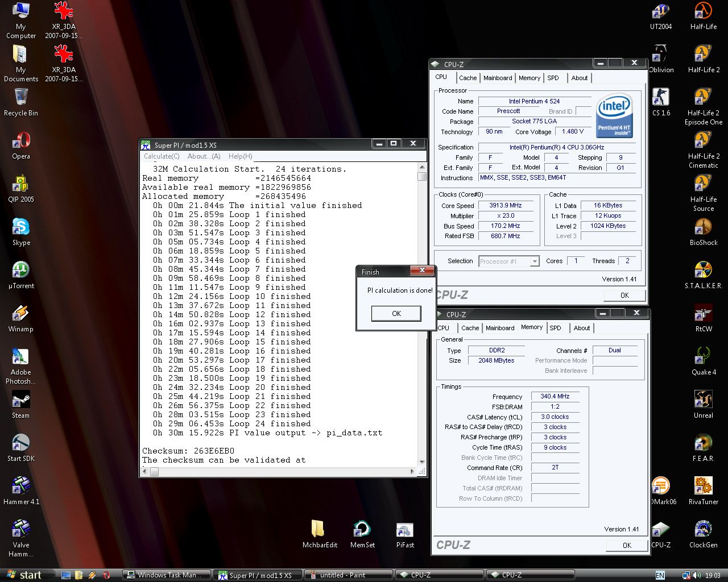Screen dimensions: 728x582
Task: Open My Computer desktop icon
Action: pyautogui.click(x=21, y=20)
